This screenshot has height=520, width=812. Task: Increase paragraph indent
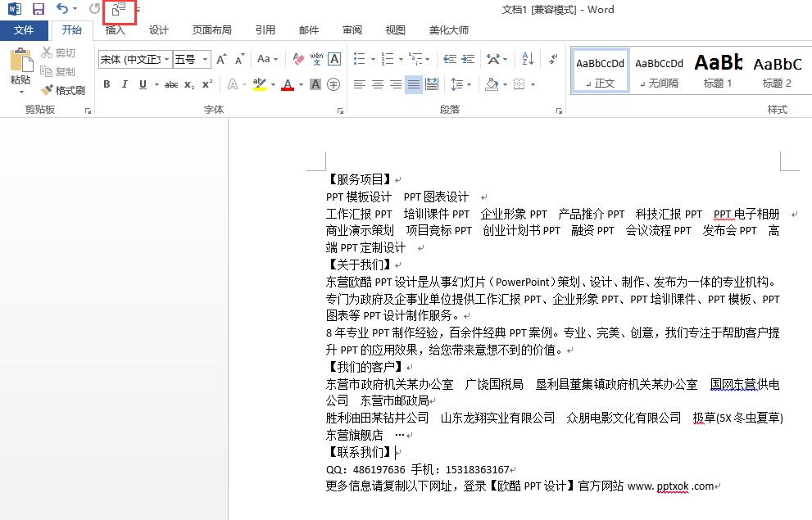(468, 59)
